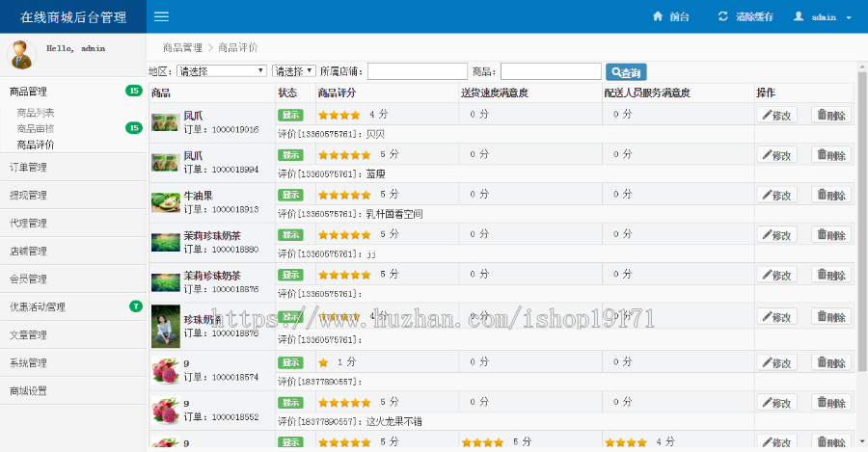Expand 提现管理 sidebar menu
This screenshot has height=452, width=868.
[73, 196]
